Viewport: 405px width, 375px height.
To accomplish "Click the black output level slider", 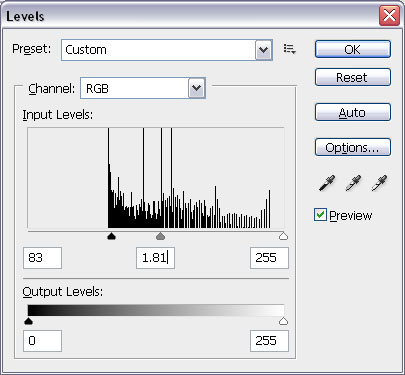I will click(29, 321).
